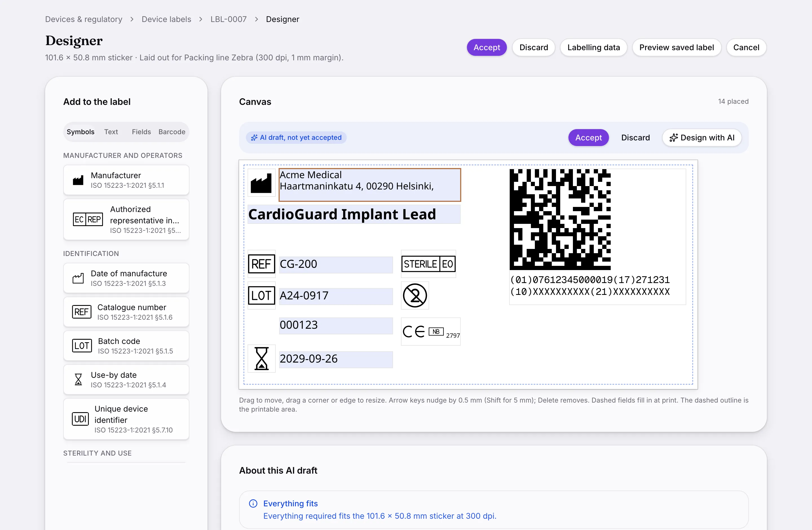The width and height of the screenshot is (812, 530).
Task: Switch to the Symbols tab
Action: tap(81, 132)
